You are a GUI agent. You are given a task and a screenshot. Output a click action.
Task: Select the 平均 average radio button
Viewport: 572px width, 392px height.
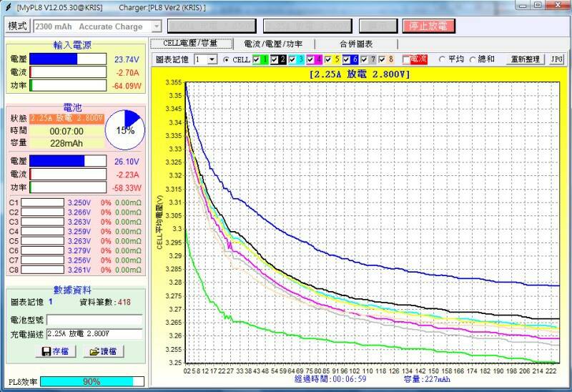(x=442, y=59)
